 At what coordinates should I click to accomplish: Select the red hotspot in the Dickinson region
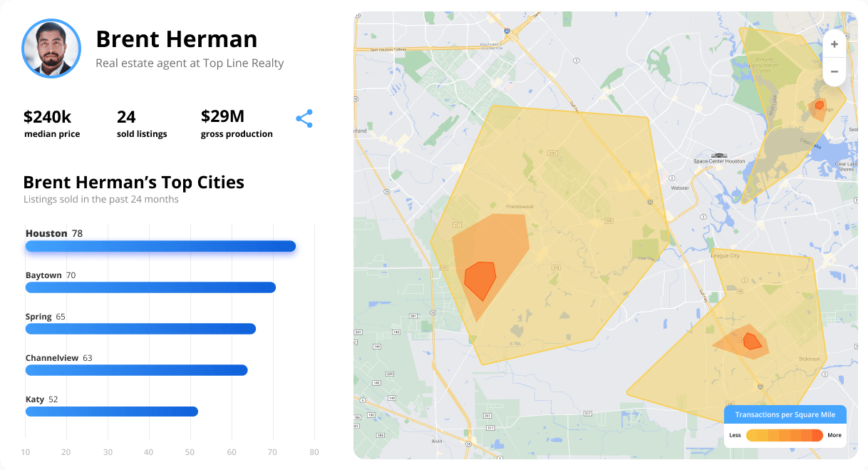[x=751, y=341]
